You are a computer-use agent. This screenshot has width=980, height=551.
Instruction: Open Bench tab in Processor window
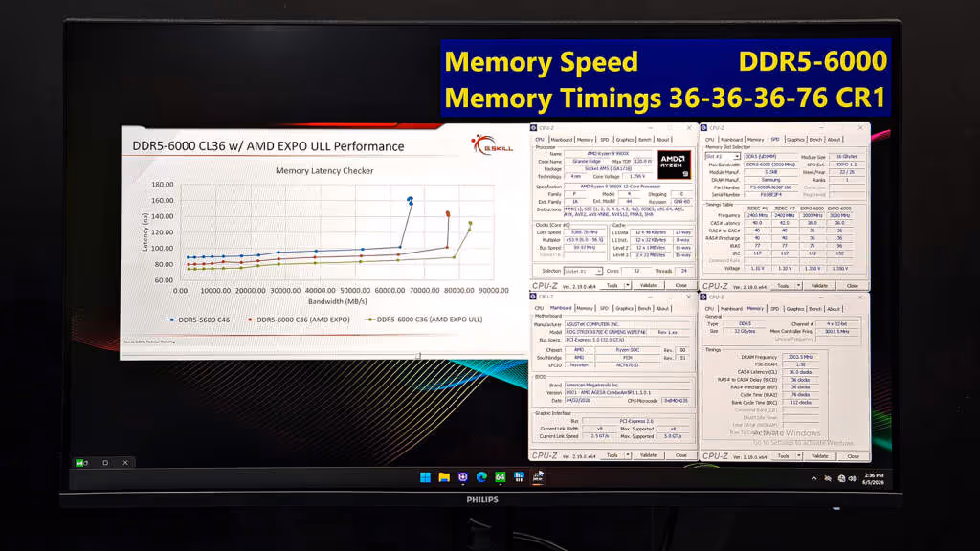tap(644, 140)
